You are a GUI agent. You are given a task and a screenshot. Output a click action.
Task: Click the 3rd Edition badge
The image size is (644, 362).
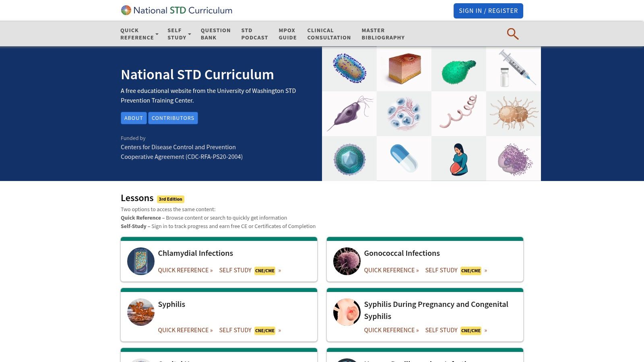171,199
